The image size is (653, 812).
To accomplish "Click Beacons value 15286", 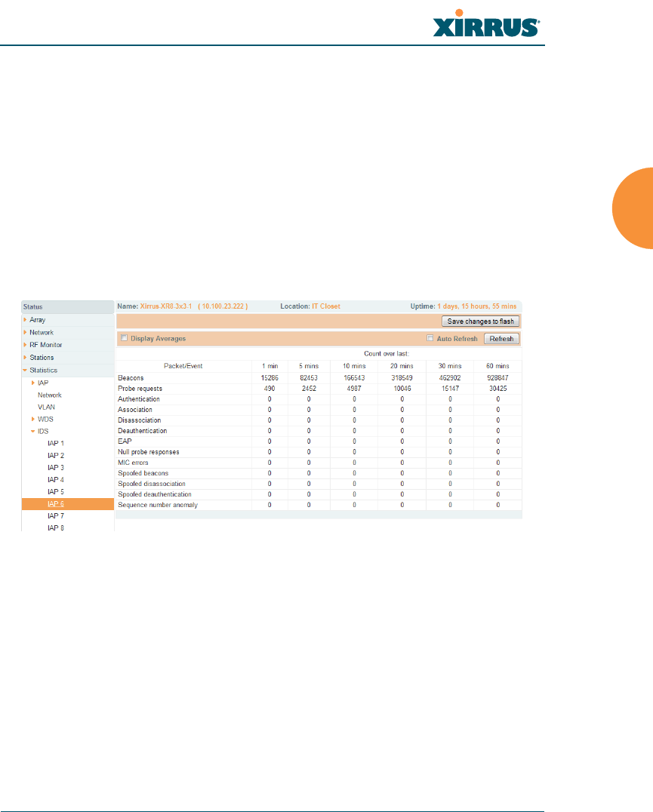I will pyautogui.click(x=270, y=378).
